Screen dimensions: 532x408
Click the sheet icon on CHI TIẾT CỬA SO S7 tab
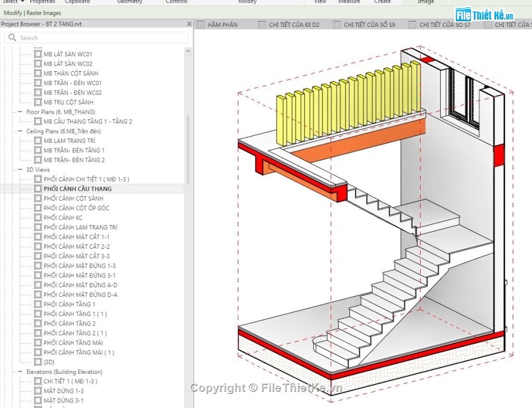(x=412, y=25)
